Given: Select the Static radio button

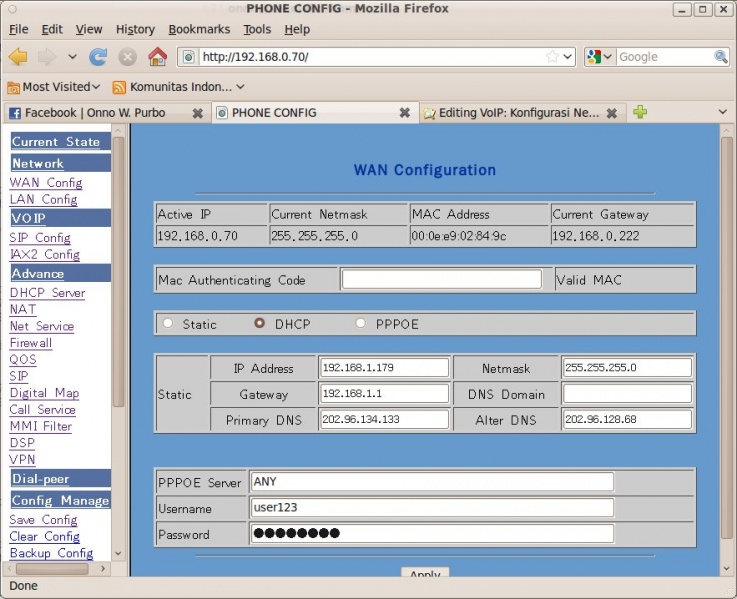Looking at the screenshot, I should coord(168,324).
